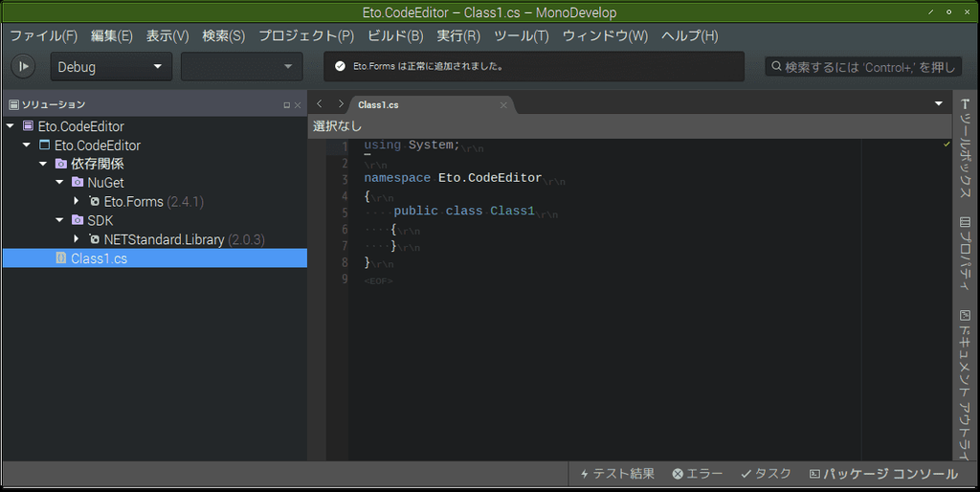Click the success checkmark status icon
The width and height of the screenshot is (980, 492).
point(340,66)
